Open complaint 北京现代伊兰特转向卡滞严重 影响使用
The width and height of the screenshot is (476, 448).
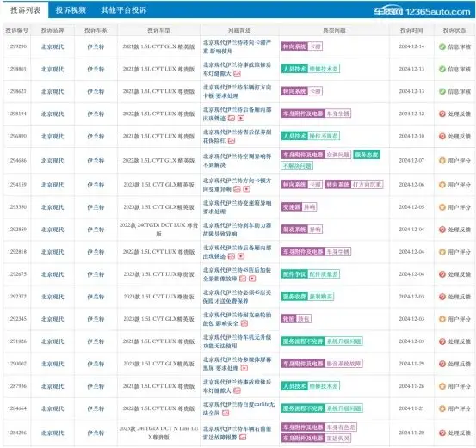[237, 46]
